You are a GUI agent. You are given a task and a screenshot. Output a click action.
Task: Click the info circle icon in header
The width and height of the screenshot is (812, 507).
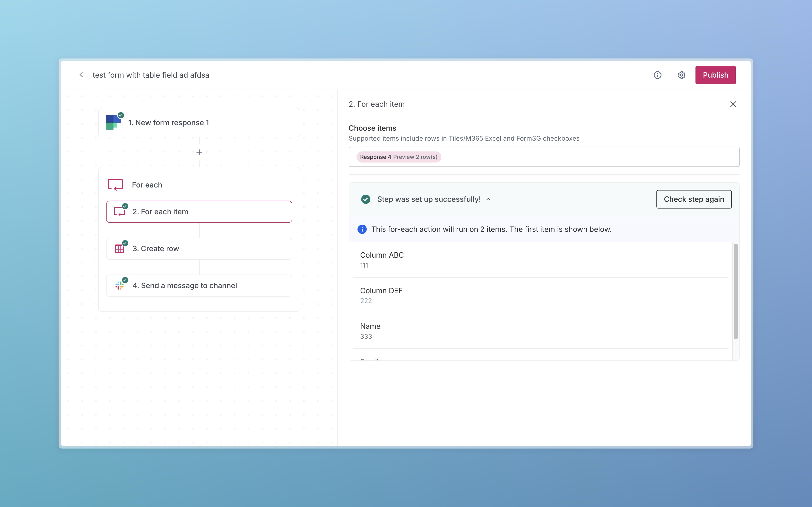point(657,75)
